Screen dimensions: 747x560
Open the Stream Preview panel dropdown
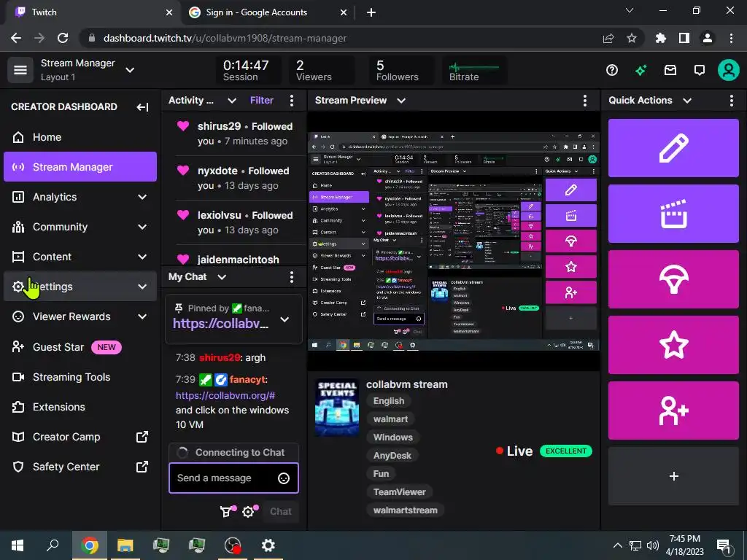(401, 101)
